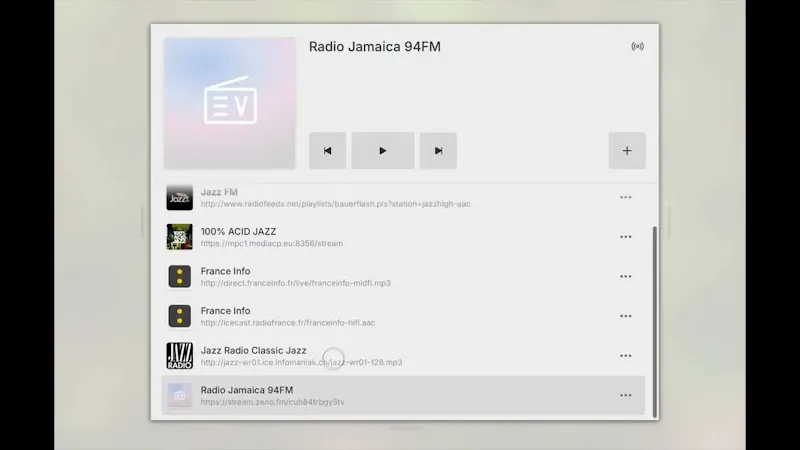
Task: Open options for Radio Jamaica 94FM
Action: point(626,395)
